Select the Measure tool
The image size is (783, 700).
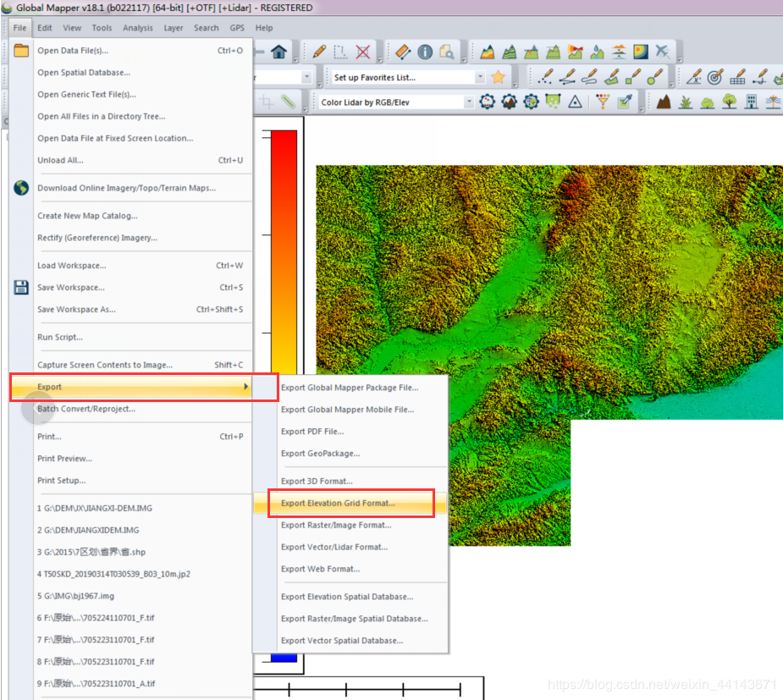(402, 52)
